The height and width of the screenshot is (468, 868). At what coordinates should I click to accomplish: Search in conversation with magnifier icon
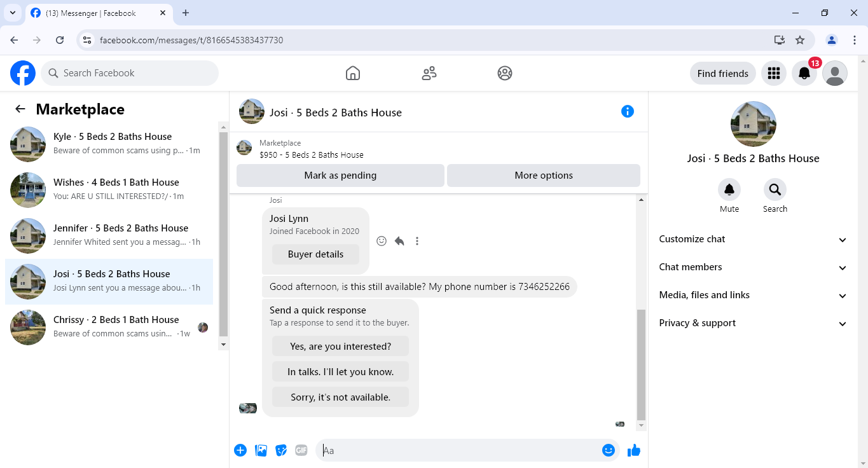point(775,189)
